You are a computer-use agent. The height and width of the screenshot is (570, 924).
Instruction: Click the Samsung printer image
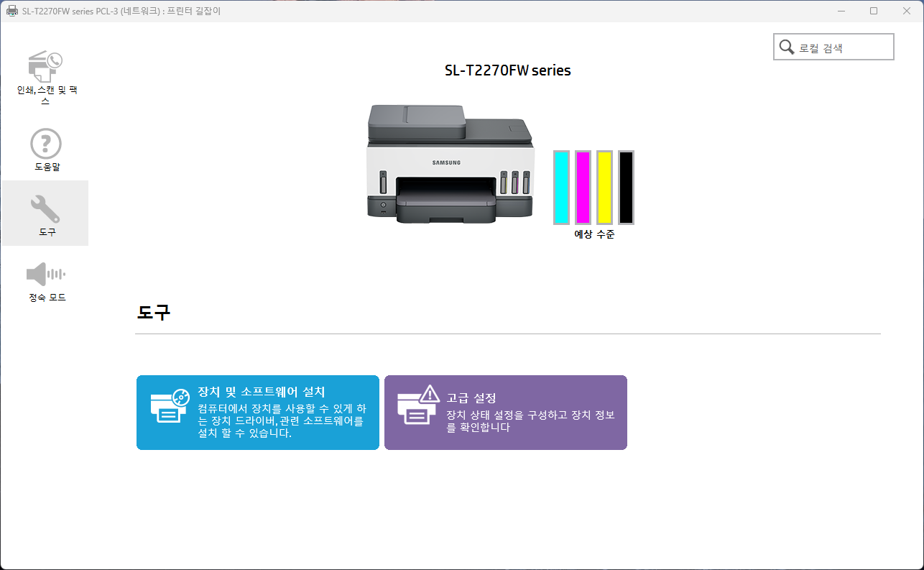tap(451, 164)
